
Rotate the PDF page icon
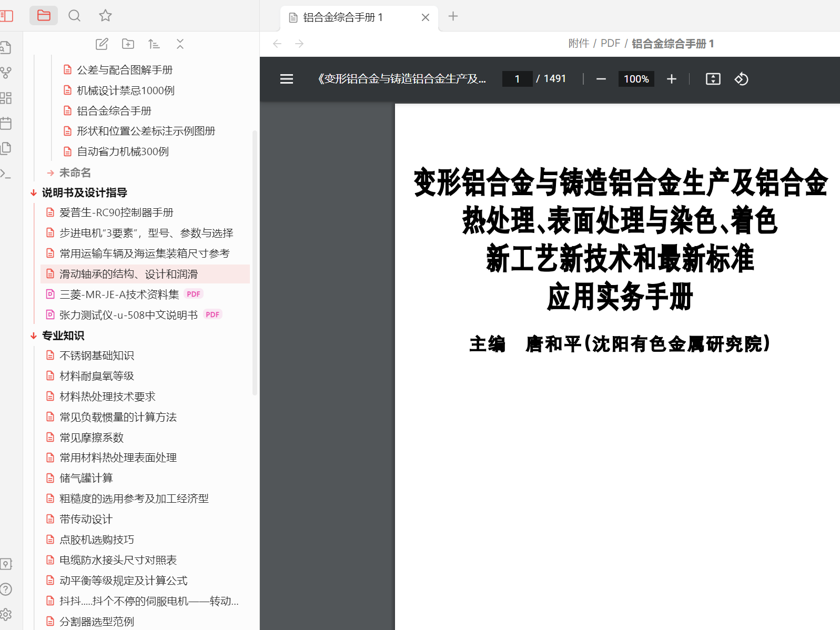coord(742,79)
